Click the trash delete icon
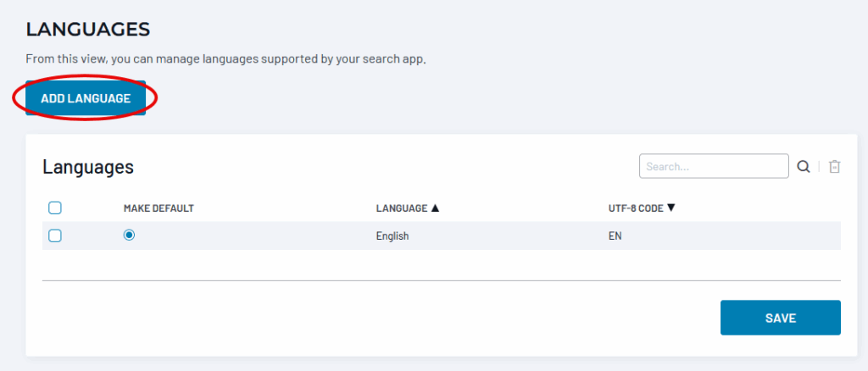This screenshot has width=868, height=371. tap(834, 167)
